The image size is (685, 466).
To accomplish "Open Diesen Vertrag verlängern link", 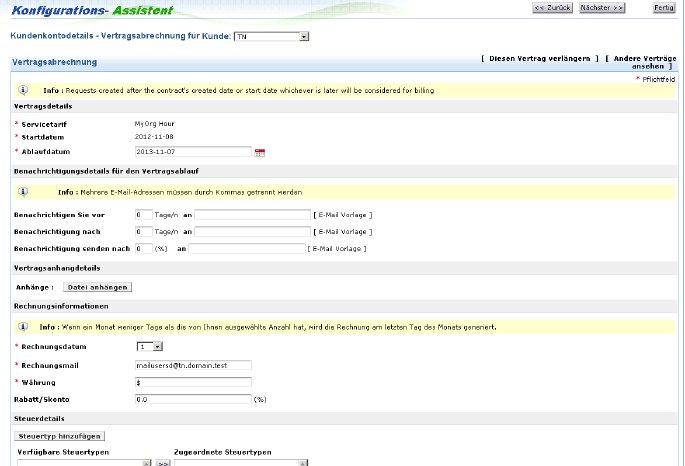I will click(x=540, y=59).
